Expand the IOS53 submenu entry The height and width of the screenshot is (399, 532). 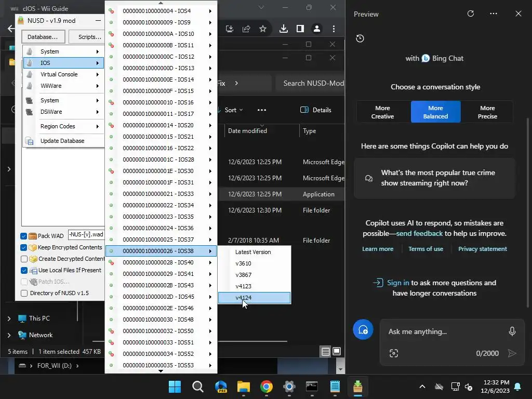161,365
